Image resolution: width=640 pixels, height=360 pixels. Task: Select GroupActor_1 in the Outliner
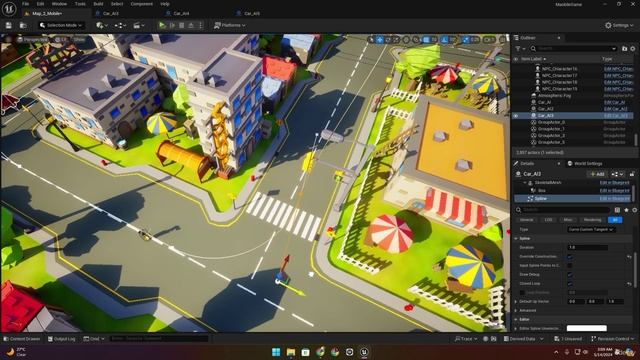point(551,129)
